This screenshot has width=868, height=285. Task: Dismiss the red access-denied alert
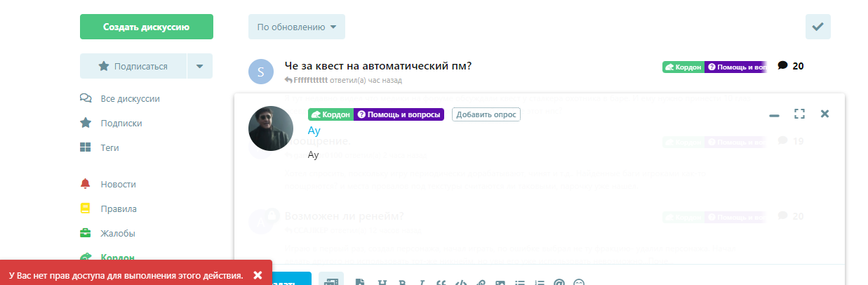click(x=258, y=274)
